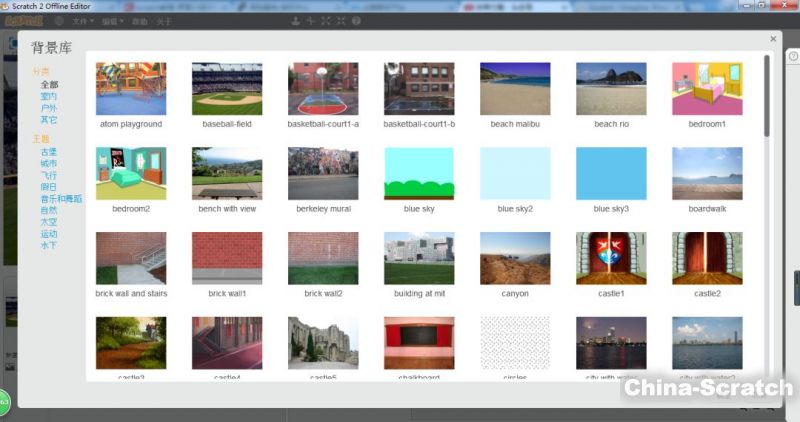The image size is (800, 422).
Task: Open the 文件 dropdown menu
Action: point(82,21)
